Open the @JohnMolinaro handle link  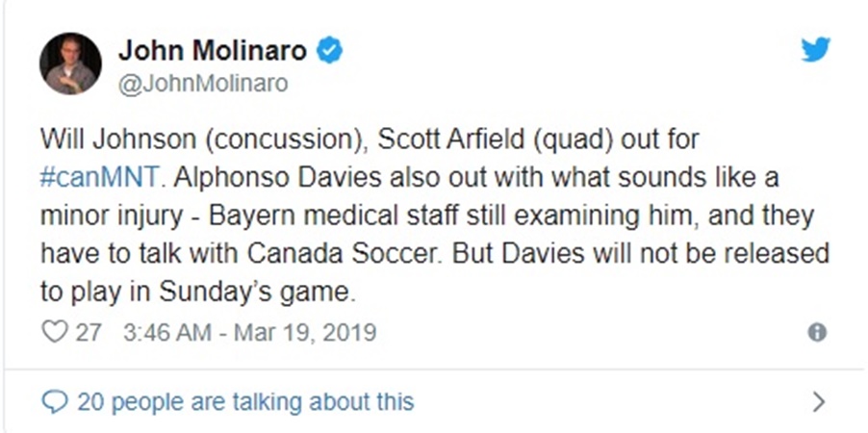coord(202,85)
